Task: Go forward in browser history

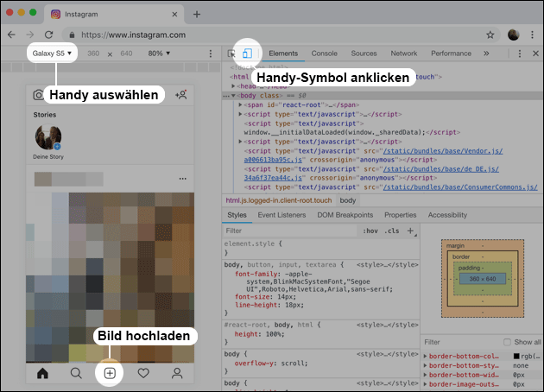Action: click(30, 35)
